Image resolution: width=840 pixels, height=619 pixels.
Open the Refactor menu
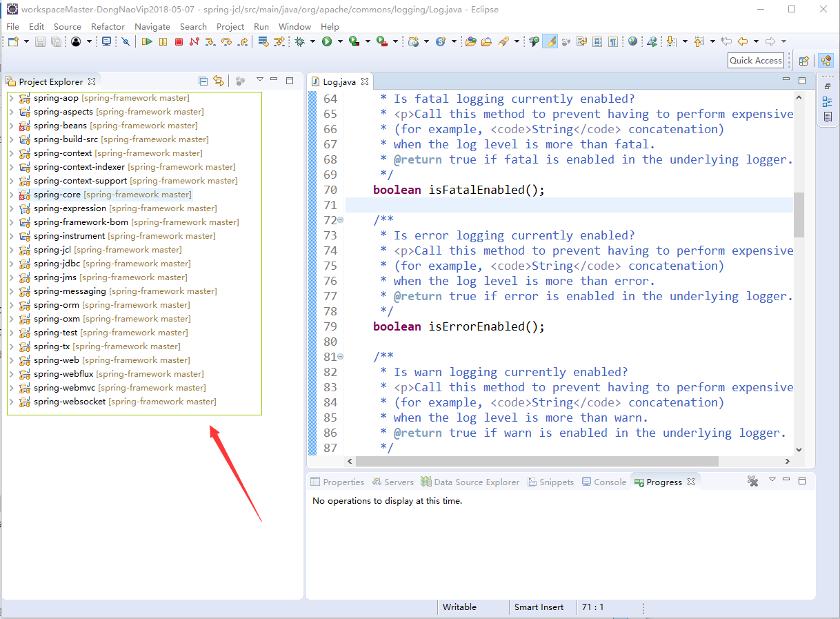coord(108,26)
